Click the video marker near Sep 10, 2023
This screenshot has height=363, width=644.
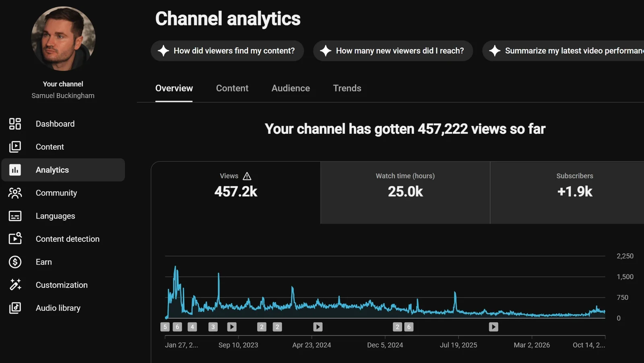(x=232, y=327)
